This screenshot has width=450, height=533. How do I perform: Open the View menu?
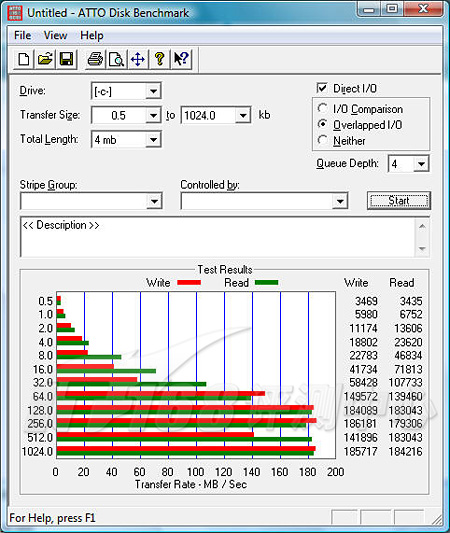point(55,35)
